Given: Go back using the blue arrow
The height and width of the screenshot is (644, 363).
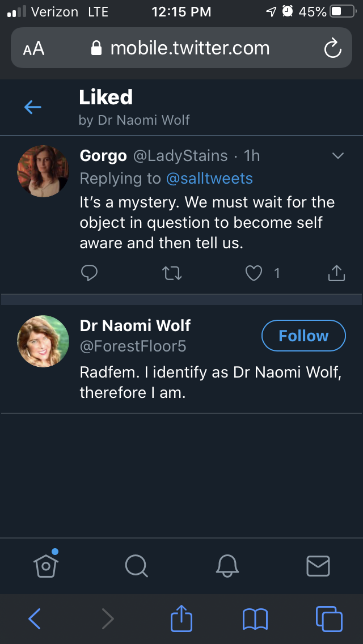Looking at the screenshot, I should coord(33,107).
